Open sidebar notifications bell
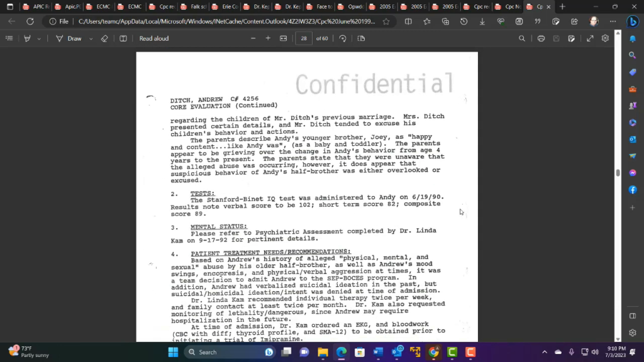This screenshot has width=644, height=362. (633, 38)
